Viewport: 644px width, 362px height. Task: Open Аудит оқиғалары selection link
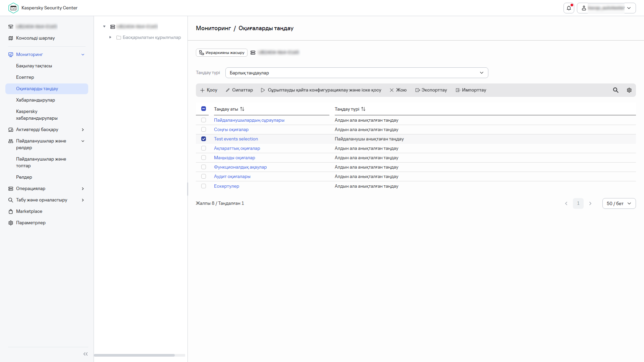coord(232,177)
